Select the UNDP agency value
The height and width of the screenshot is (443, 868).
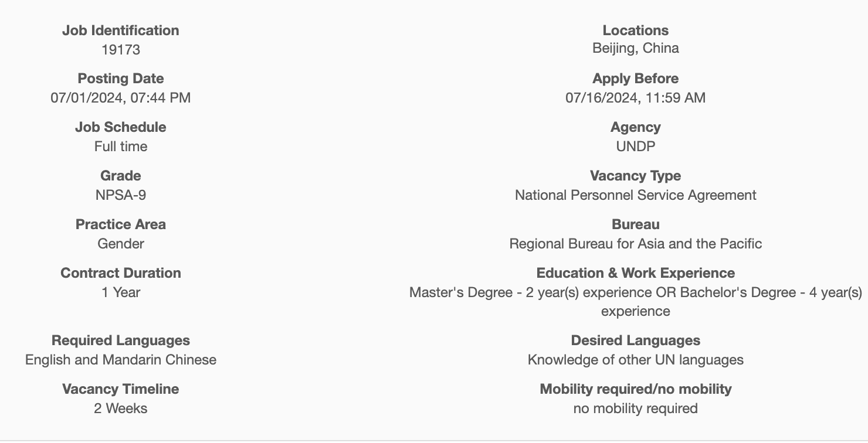(636, 146)
